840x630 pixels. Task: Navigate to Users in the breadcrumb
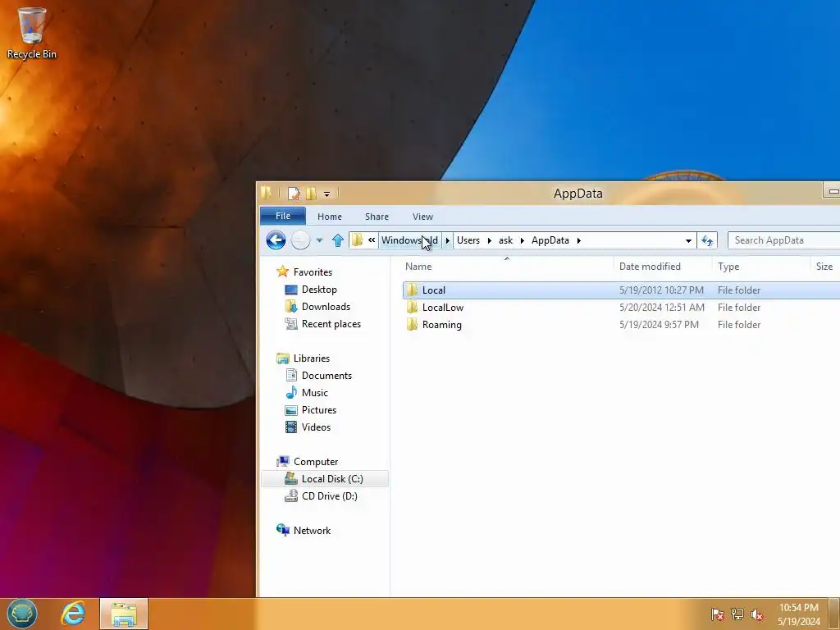pos(468,240)
